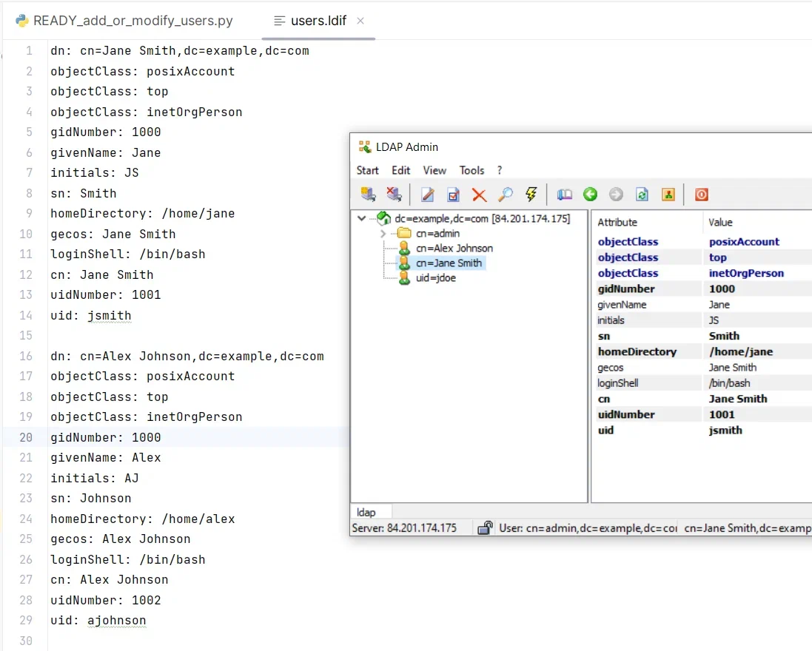Select cn=admin in the tree
Image resolution: width=812 pixels, height=651 pixels.
(437, 233)
